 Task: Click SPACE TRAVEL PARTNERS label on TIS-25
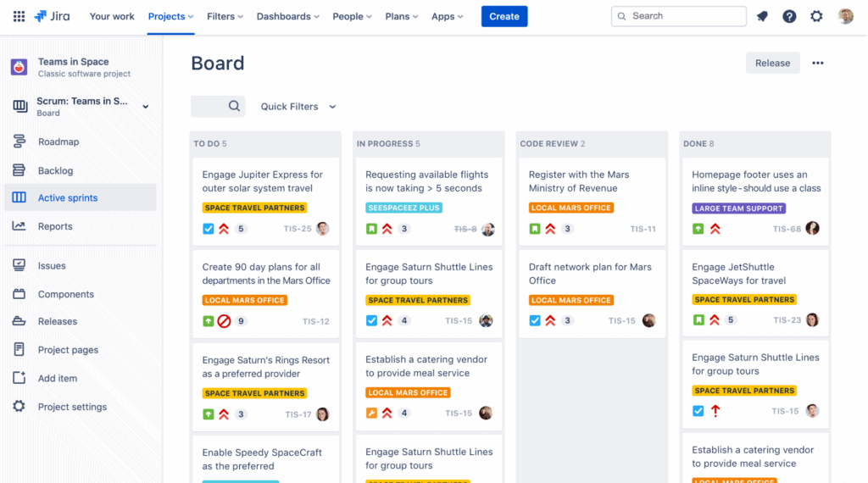click(254, 208)
